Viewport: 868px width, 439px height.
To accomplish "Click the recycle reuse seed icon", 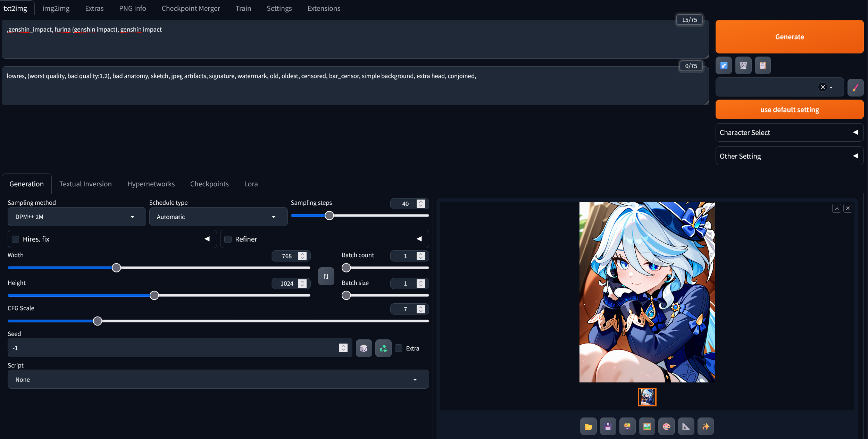I will pyautogui.click(x=383, y=348).
